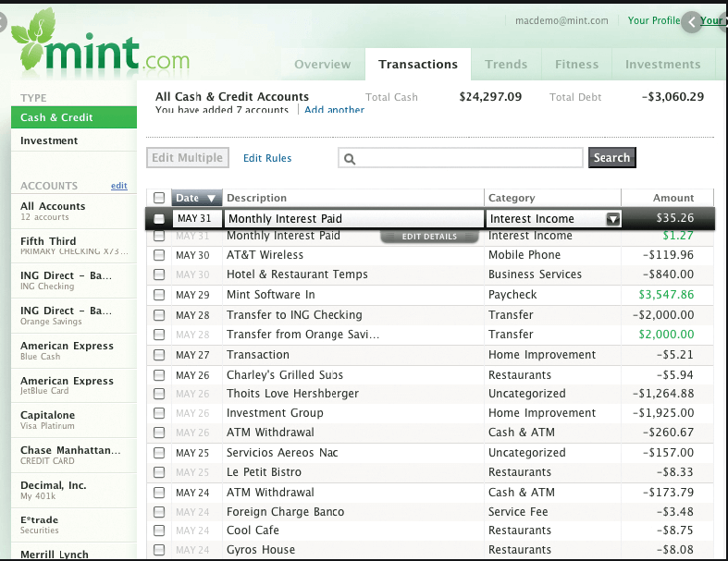728x561 pixels.
Task: Click the Edit Multiple button
Action: [x=188, y=158]
